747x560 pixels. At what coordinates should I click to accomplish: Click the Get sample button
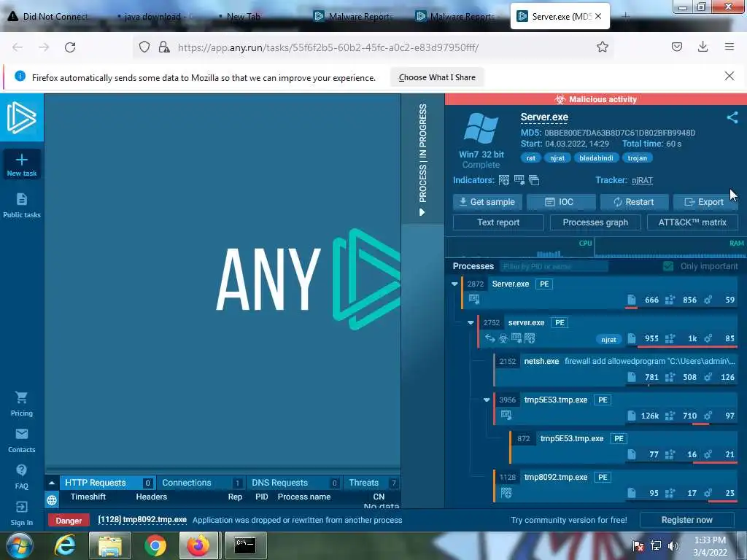(487, 202)
